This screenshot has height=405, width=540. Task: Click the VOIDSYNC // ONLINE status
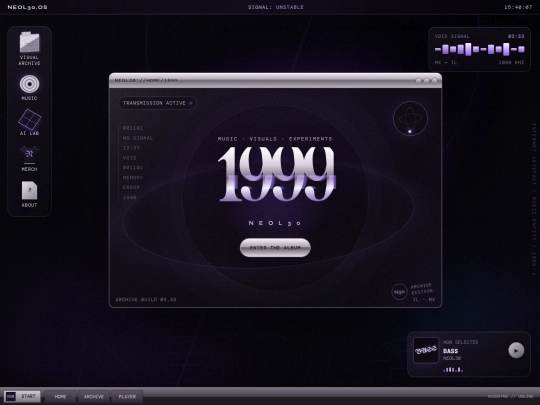click(x=510, y=396)
